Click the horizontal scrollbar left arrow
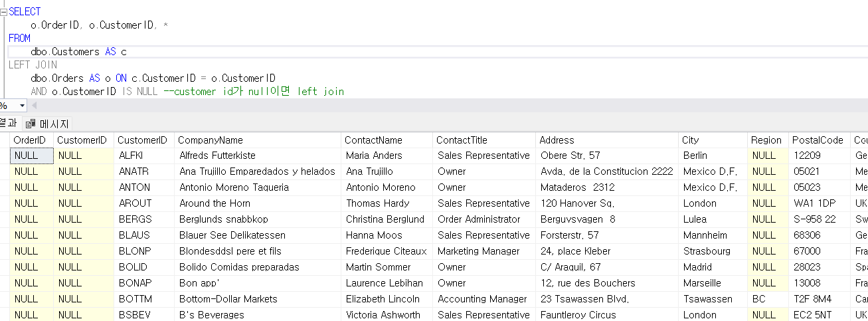868x321 pixels. pos(35,106)
